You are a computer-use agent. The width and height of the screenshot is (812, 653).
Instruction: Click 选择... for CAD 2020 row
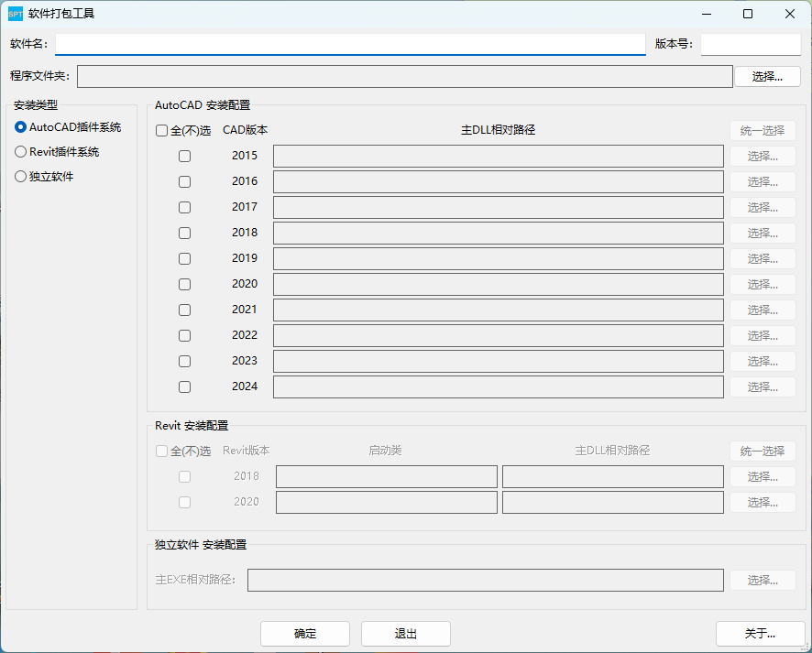pos(763,284)
